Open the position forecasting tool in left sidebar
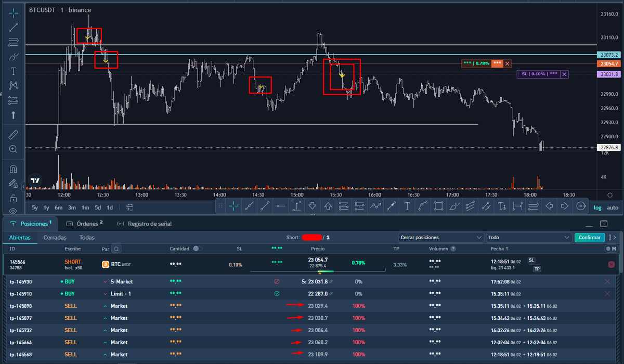This screenshot has height=364, width=624. click(14, 100)
